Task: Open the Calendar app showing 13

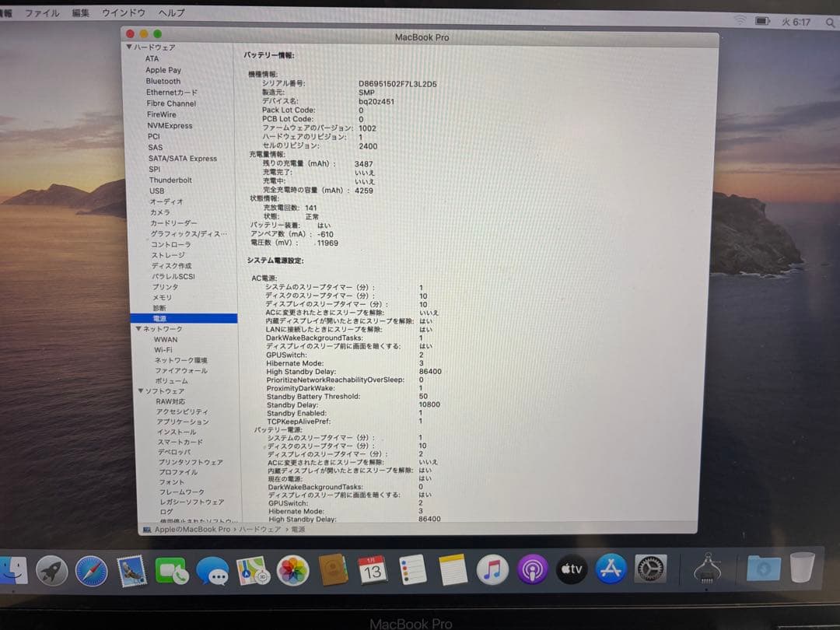Action: (x=372, y=570)
